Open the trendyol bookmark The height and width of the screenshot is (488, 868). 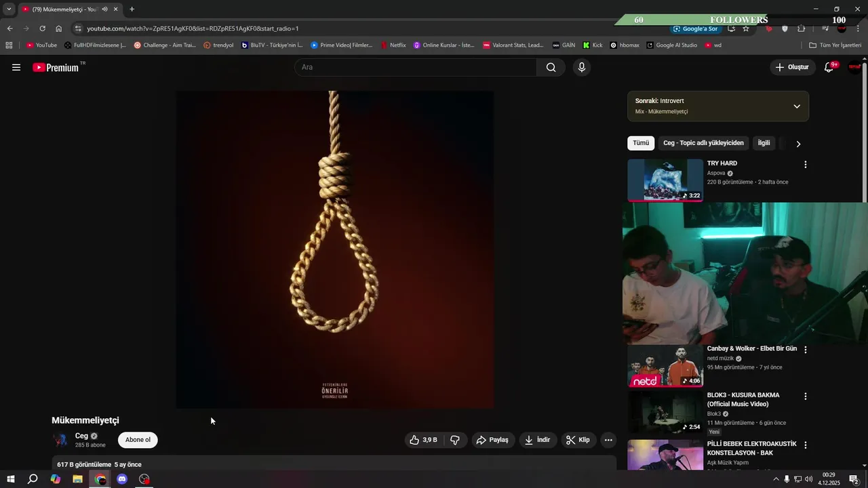pos(218,45)
